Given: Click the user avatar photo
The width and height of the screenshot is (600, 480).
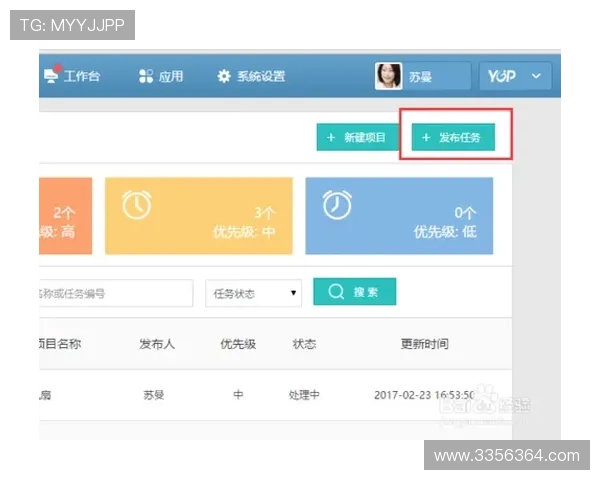Looking at the screenshot, I should coord(388,76).
